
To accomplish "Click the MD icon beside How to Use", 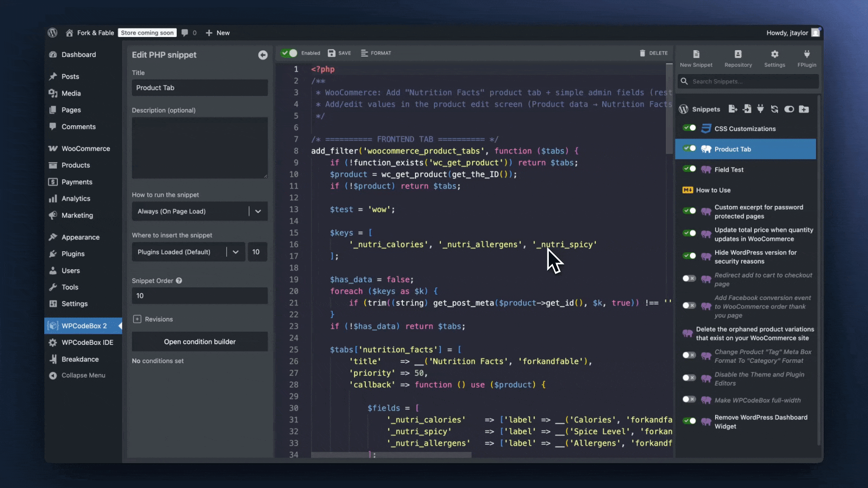I will (688, 190).
